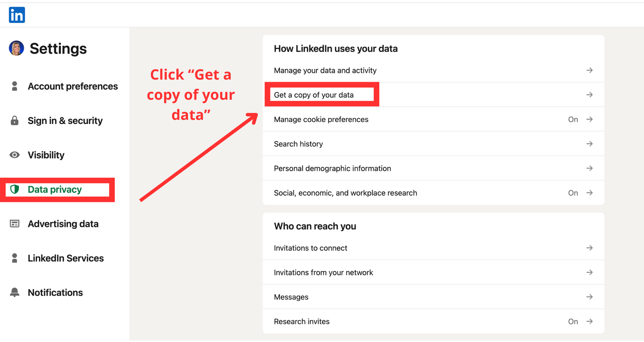Click the profile avatar next to Settings
The image size is (644, 342).
click(x=17, y=48)
